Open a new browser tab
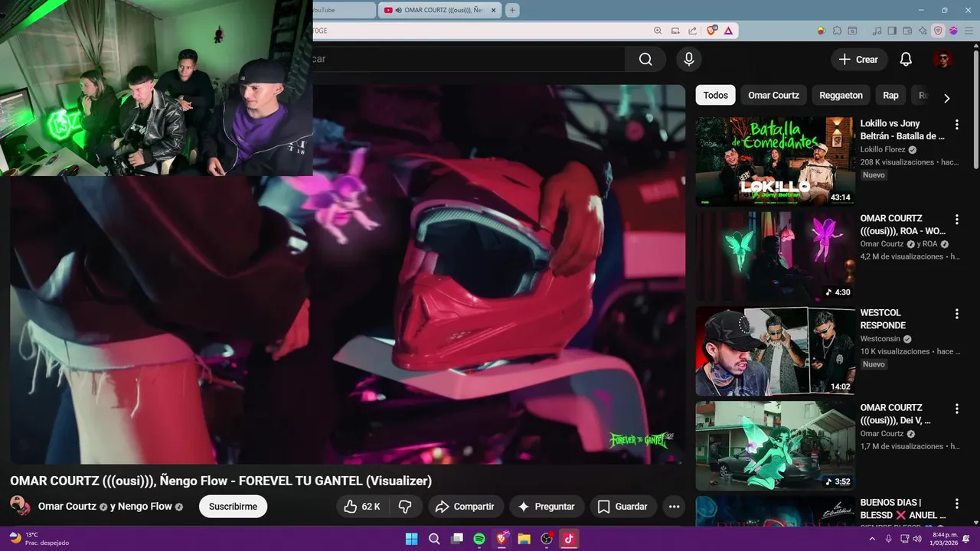This screenshot has height=551, width=980. click(512, 10)
